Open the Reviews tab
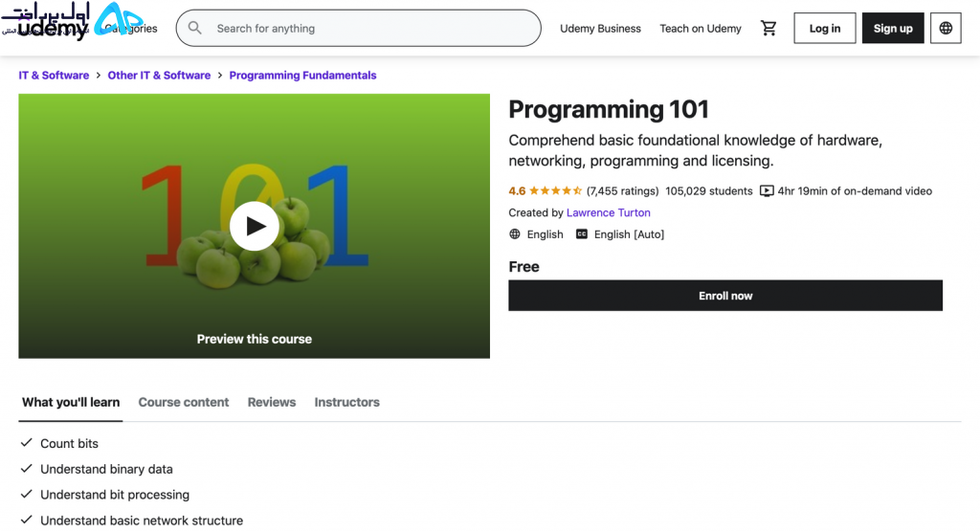This screenshot has width=980, height=532. click(272, 403)
